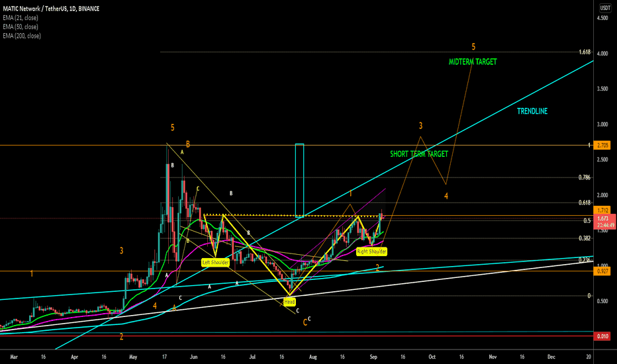Viewport: 617px width, 364px height.
Task: Select the EMA (200, close) indicator label
Action: tap(22, 36)
